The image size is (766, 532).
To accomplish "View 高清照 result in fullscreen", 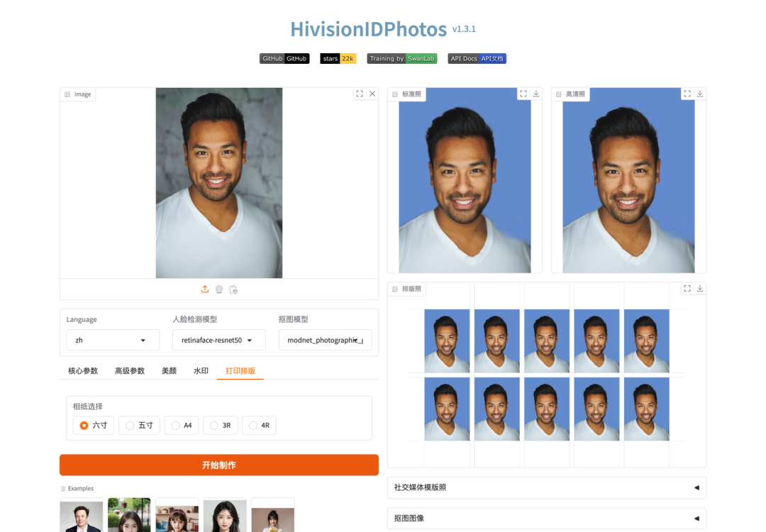I will coord(687,94).
